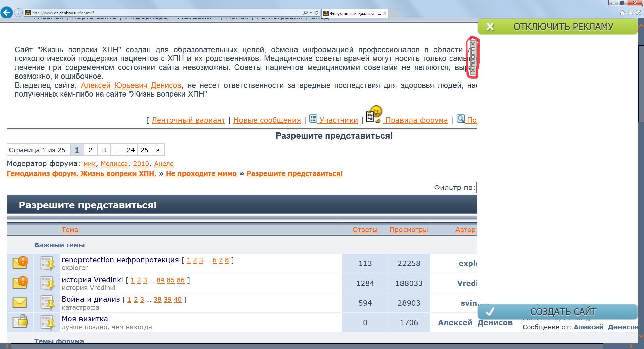
Task: Click the forum search magnifier icon
Action: click(461, 119)
